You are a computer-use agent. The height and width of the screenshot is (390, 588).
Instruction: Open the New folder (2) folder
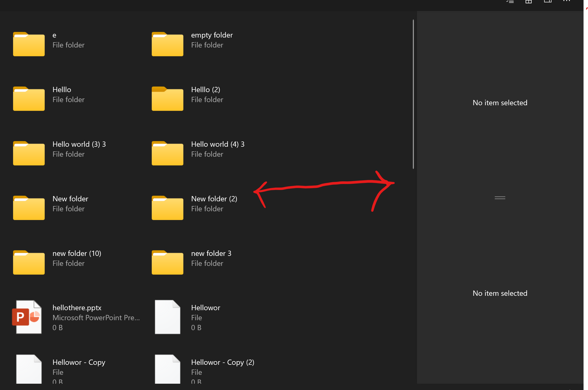click(x=167, y=208)
